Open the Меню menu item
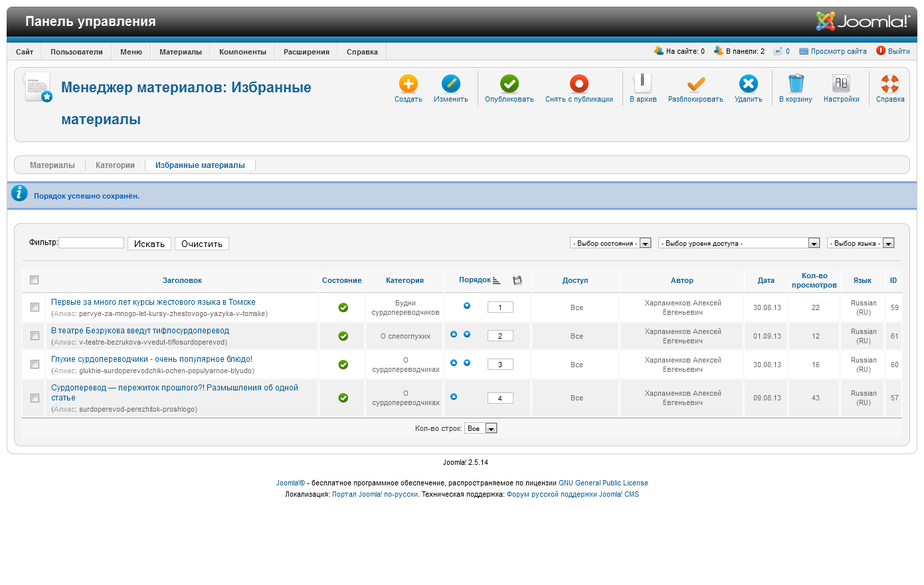The height and width of the screenshot is (585, 924). coord(131,52)
